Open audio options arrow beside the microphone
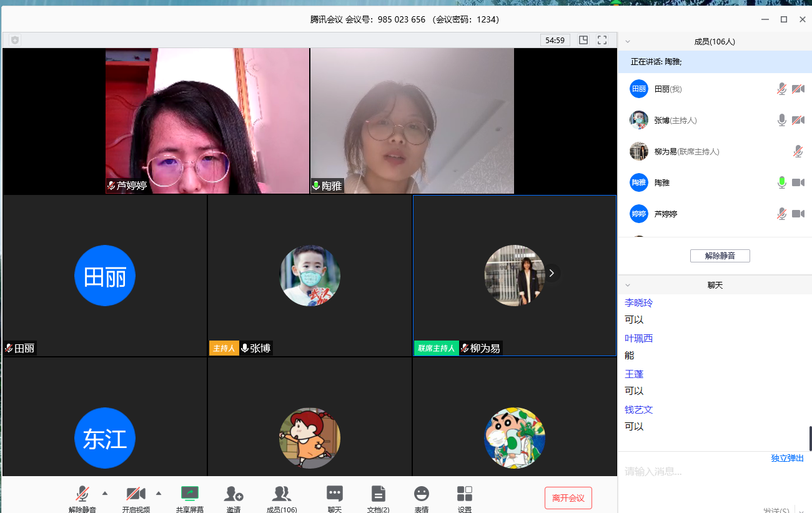The image size is (812, 513). [105, 493]
